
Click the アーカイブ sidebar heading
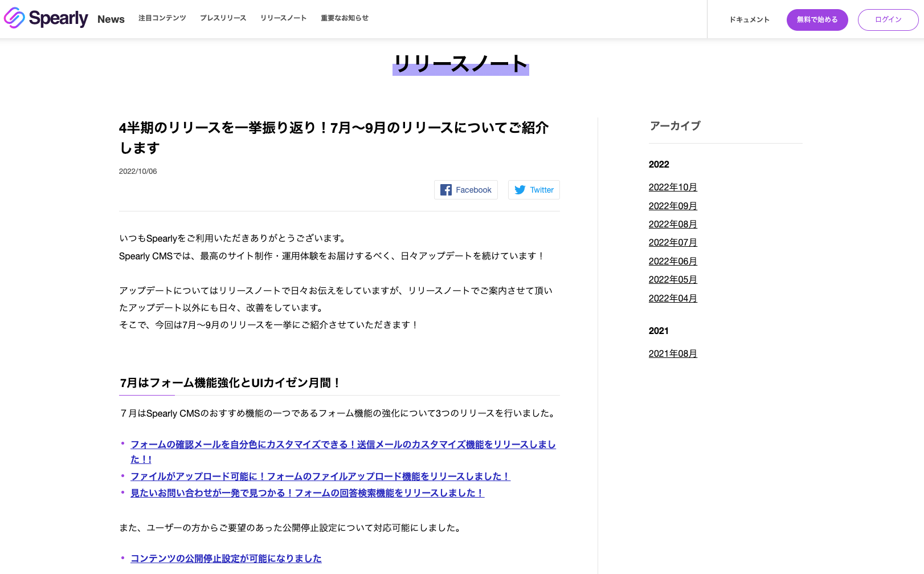click(x=675, y=126)
